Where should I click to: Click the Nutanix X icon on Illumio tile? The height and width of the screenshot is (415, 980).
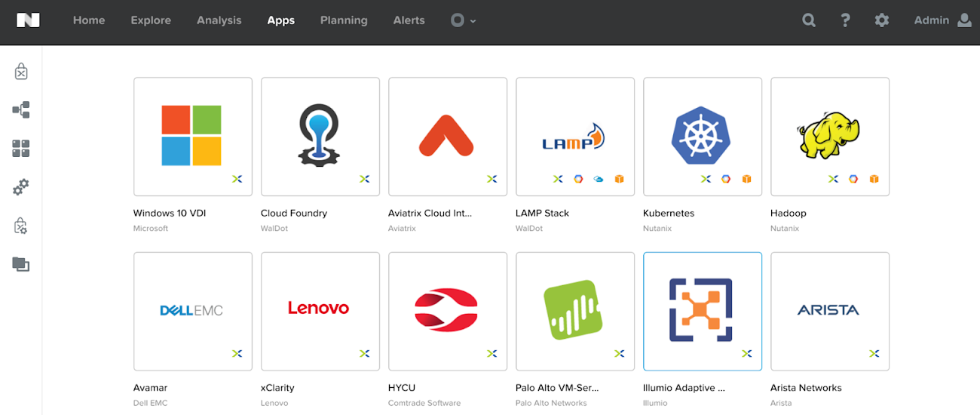point(747,353)
